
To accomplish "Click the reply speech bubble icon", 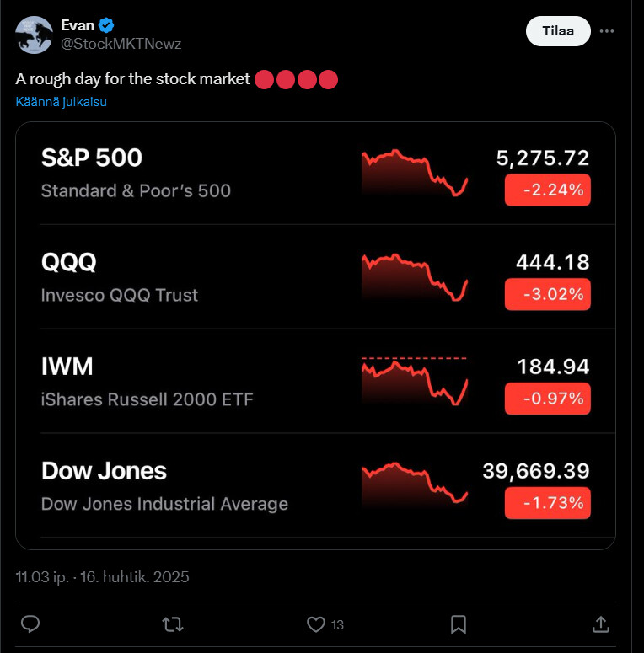I will pyautogui.click(x=30, y=624).
